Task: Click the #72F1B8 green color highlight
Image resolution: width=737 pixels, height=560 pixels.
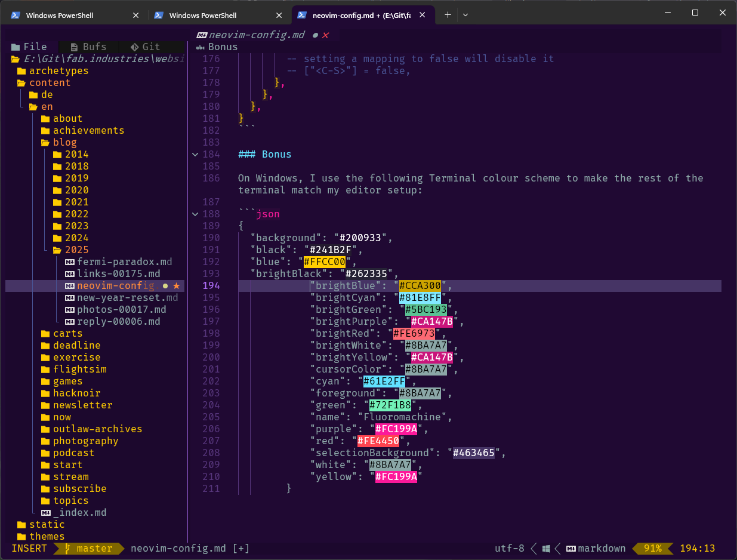Action: pos(390,405)
